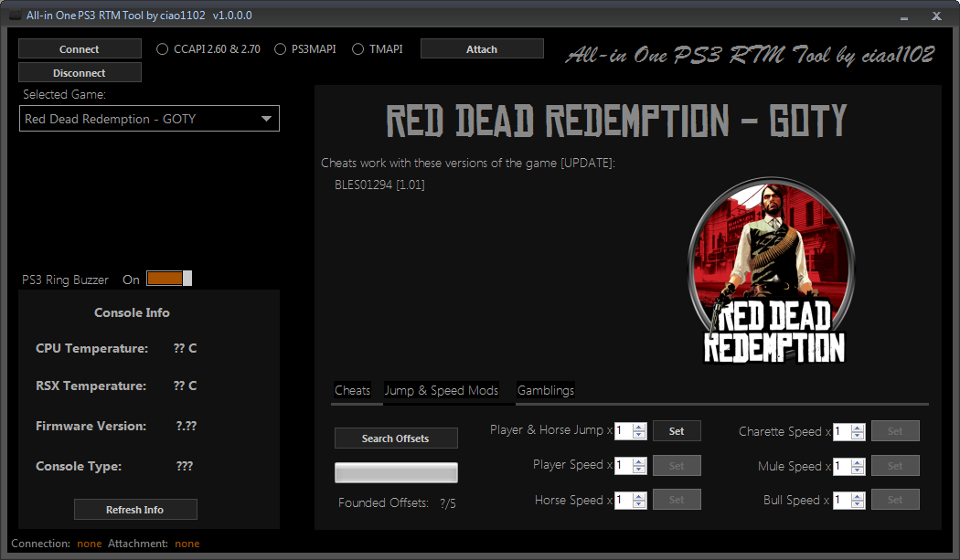Decrease Player & Horse Jump multiplier with down arrow
Viewport: 960px width, 560px height.
[639, 435]
